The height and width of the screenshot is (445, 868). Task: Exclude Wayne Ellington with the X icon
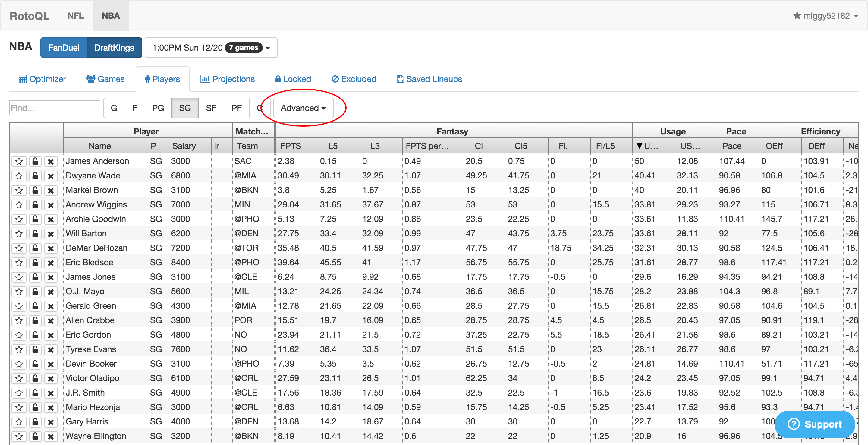[x=51, y=437]
